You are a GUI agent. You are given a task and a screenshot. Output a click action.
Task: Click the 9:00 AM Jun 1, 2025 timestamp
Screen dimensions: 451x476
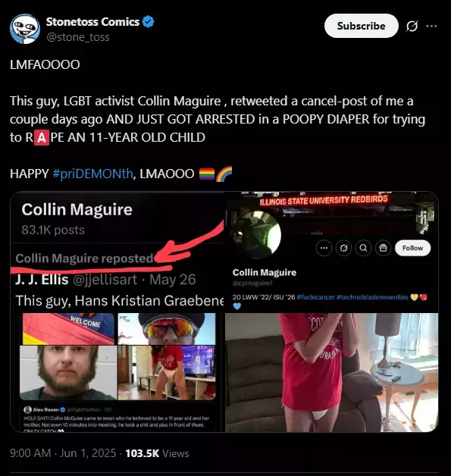click(63, 453)
